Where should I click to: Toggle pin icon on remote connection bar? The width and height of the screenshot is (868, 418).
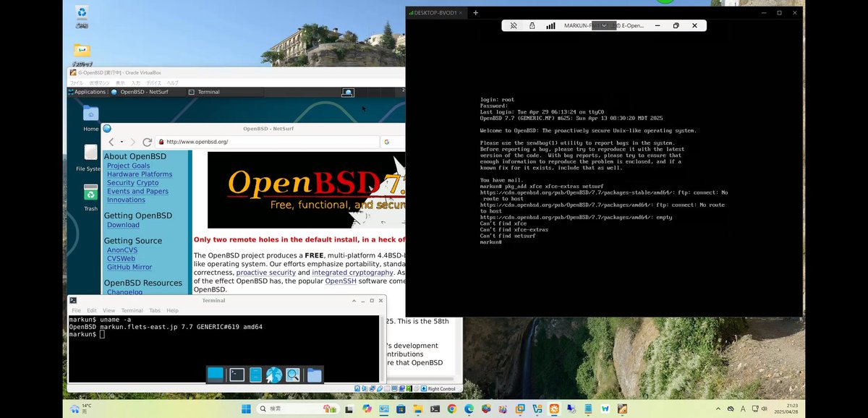[x=514, y=25]
